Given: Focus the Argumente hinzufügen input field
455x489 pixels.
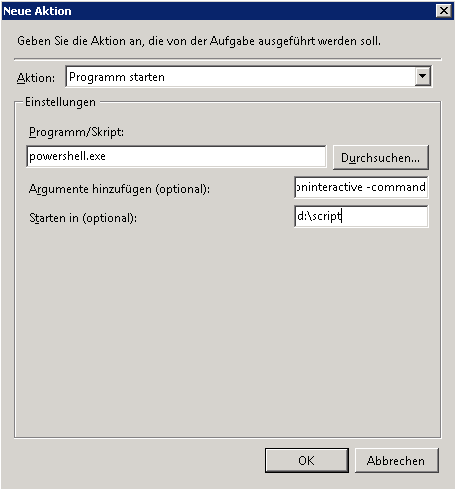Looking at the screenshot, I should pyautogui.click(x=361, y=187).
